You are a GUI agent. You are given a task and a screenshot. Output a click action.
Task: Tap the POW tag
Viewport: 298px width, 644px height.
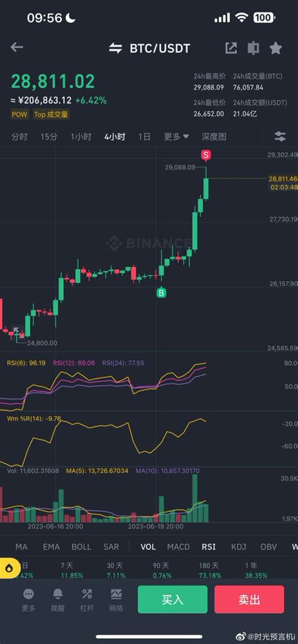(19, 114)
